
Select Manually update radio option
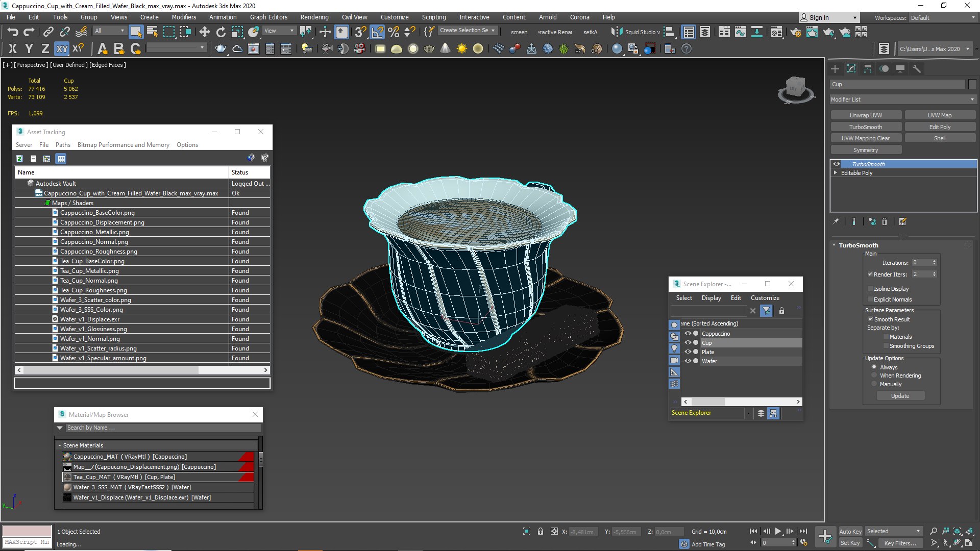point(874,384)
